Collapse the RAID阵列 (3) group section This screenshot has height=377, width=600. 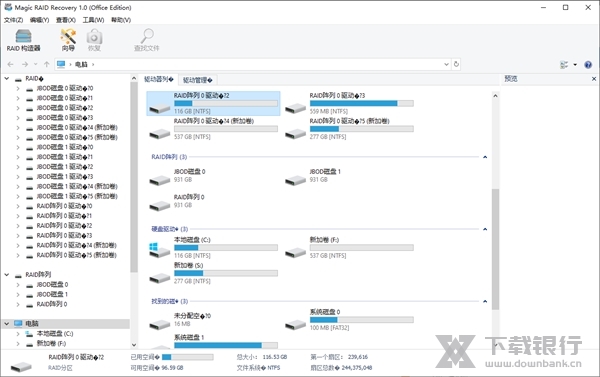[x=485, y=157]
